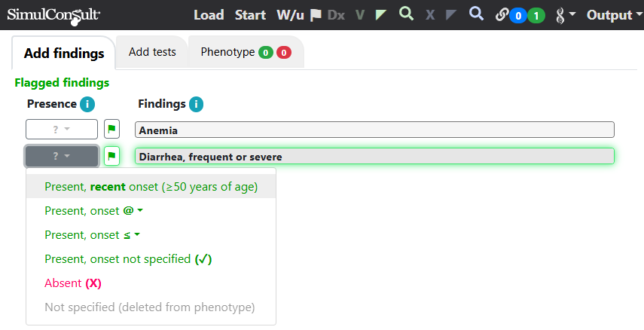Click the white magnifier search icon
The width and height of the screenshot is (644, 330).
476,14
